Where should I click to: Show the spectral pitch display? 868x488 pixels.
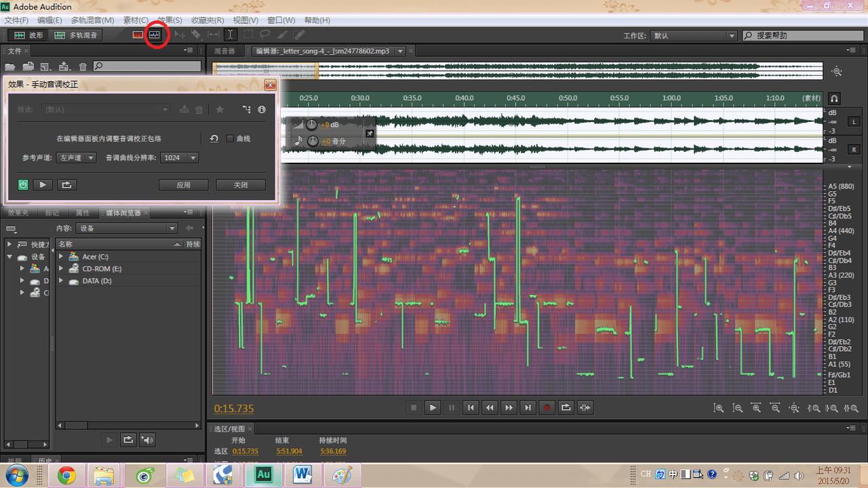pos(156,35)
